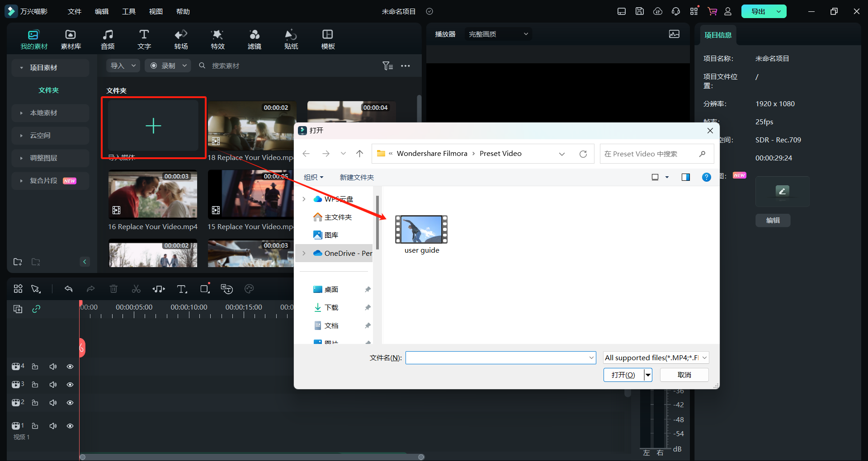Click the scissors split tool in timeline toolbar
The width and height of the screenshot is (868, 461).
(x=136, y=289)
